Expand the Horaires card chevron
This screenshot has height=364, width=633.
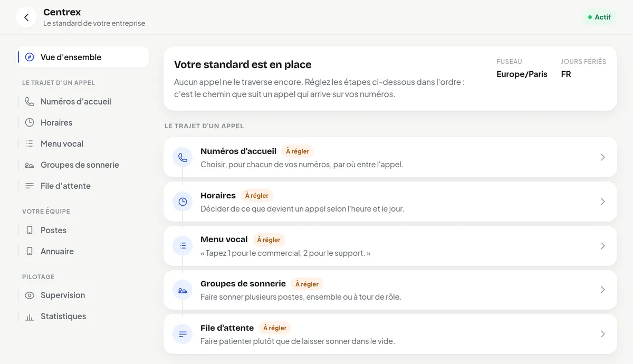[602, 202]
